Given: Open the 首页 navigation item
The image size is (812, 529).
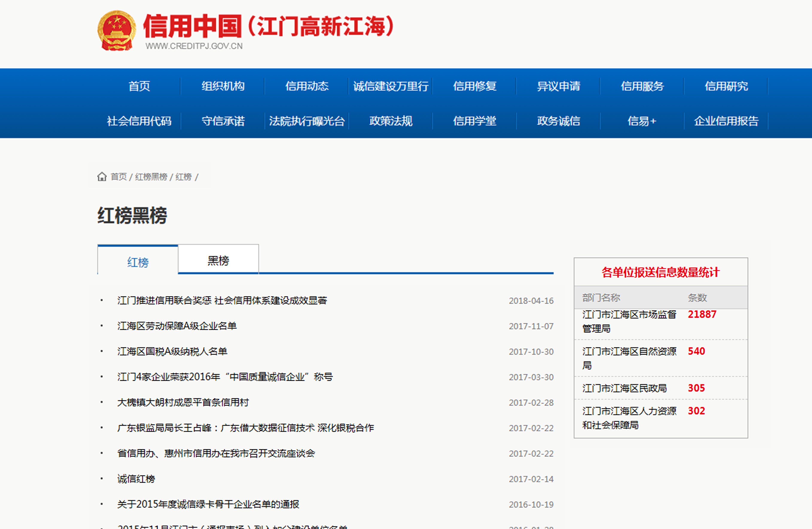Looking at the screenshot, I should tap(139, 86).
